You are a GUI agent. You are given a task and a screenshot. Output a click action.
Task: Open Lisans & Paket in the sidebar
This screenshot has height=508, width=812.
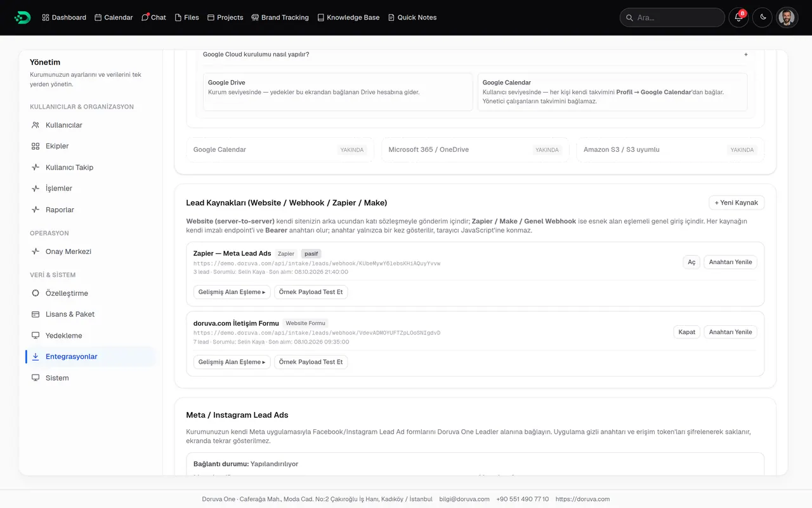[91, 314]
